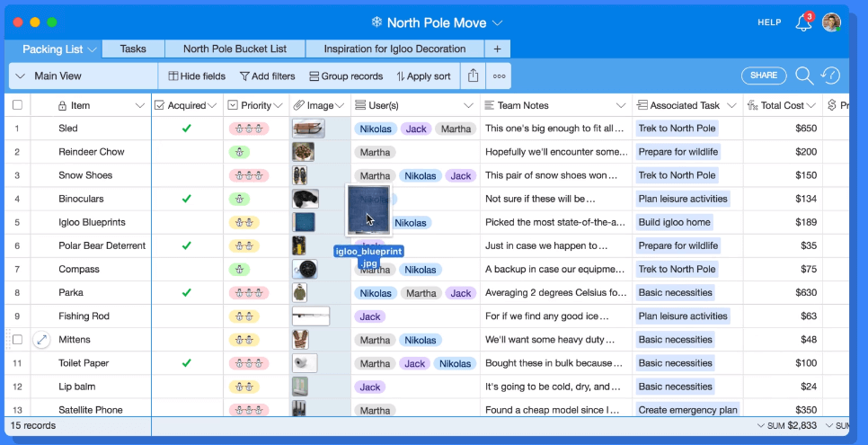Open the Packing List tab

click(53, 49)
